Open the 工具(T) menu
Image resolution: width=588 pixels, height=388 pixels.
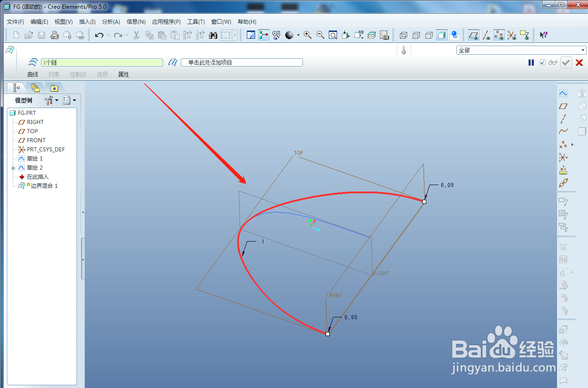pos(196,22)
